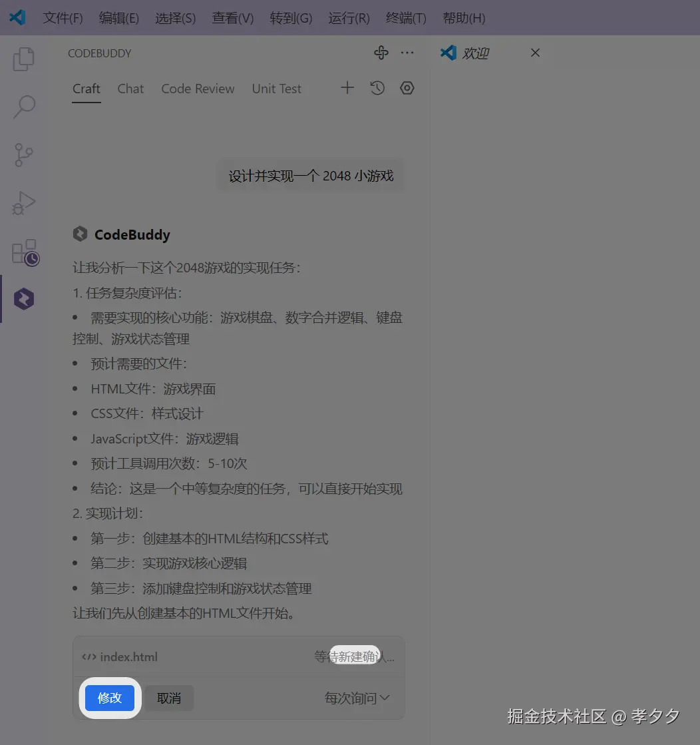Image resolution: width=700 pixels, height=745 pixels.
Task: Click the line 让我们先从创建基本的HTML文件开始
Action: (x=184, y=613)
